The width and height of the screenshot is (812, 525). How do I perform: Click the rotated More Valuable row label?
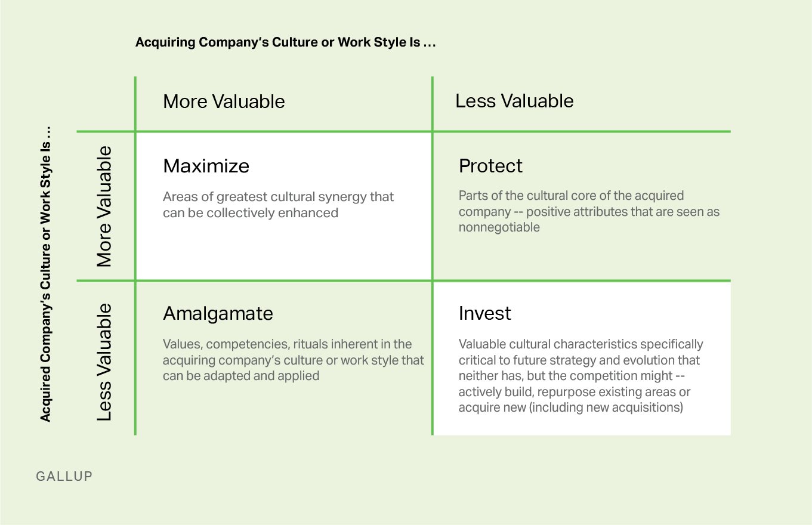click(104, 206)
